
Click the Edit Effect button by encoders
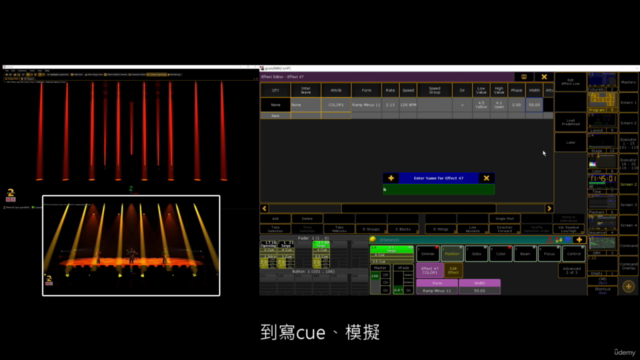tap(453, 270)
